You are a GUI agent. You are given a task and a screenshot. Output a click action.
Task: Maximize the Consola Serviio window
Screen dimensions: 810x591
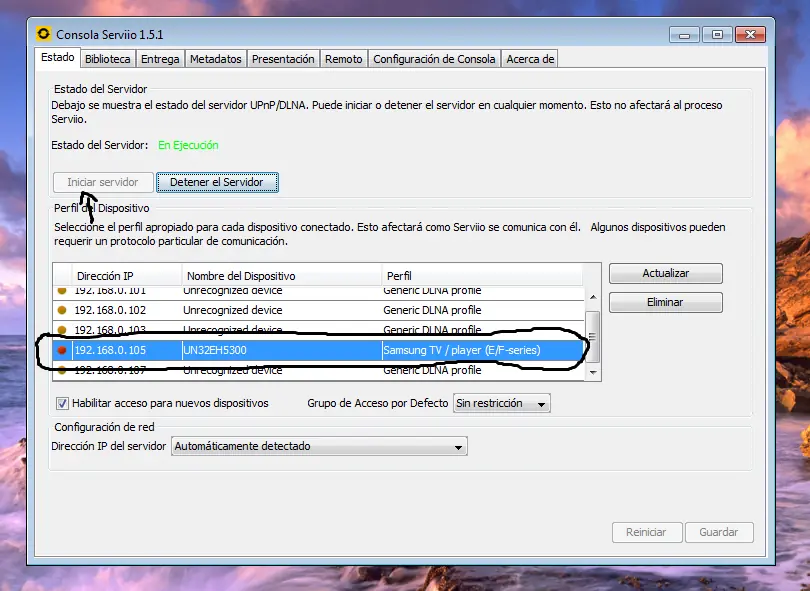[x=717, y=35]
